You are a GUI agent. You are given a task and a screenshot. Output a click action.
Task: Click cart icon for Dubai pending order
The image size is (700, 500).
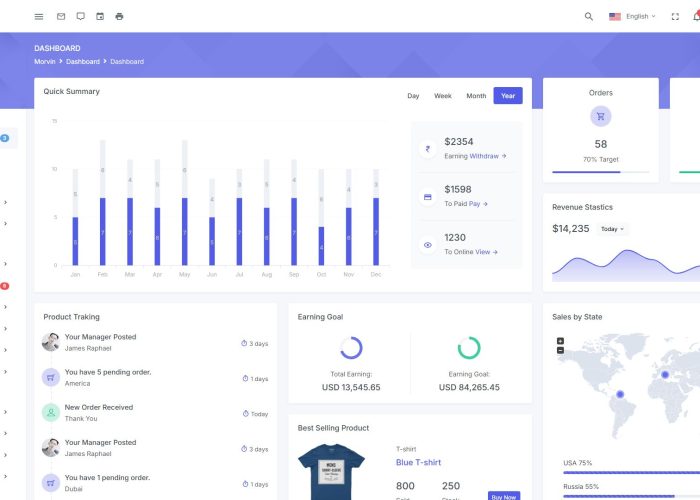tap(51, 483)
